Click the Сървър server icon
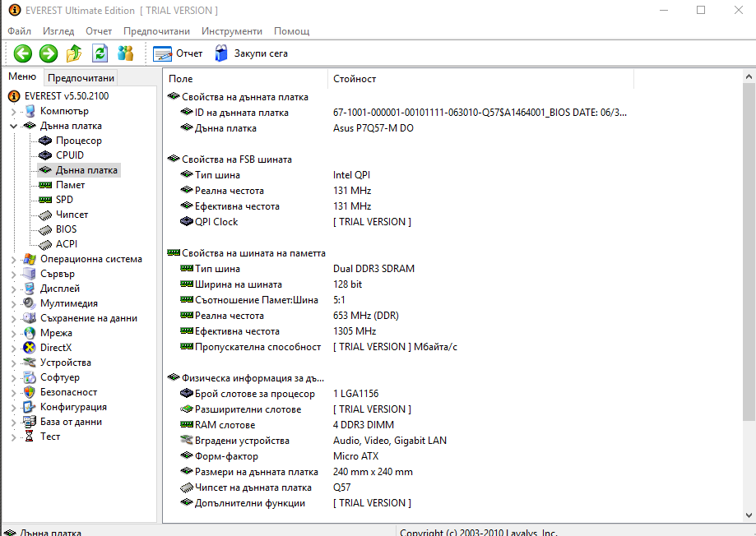The width and height of the screenshot is (756, 536). click(30, 274)
